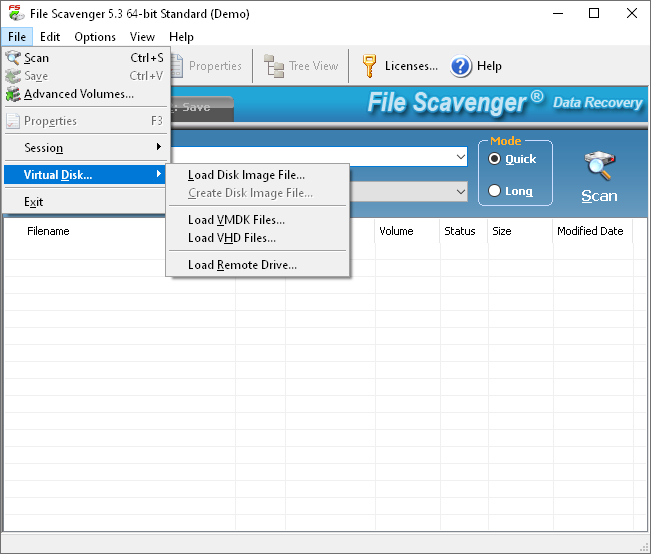Choose Load Remote Drive
Image resolution: width=651 pixels, height=554 pixels.
coord(242,265)
